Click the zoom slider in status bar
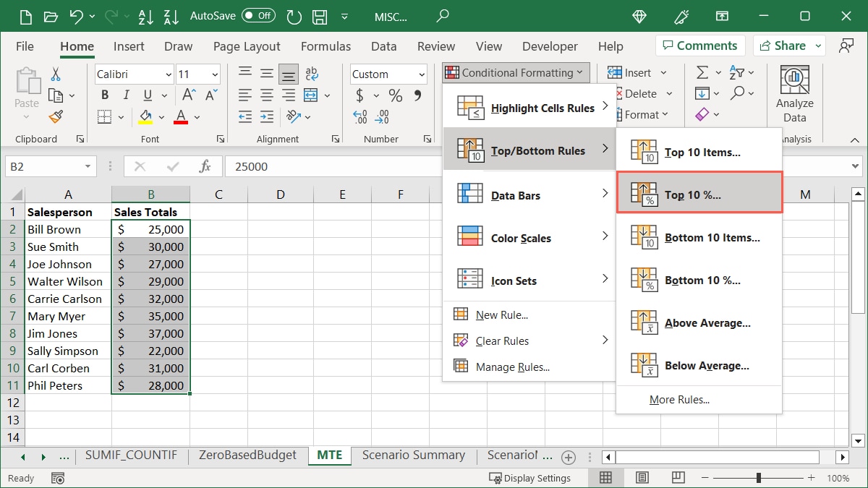The height and width of the screenshot is (488, 868). point(758,478)
